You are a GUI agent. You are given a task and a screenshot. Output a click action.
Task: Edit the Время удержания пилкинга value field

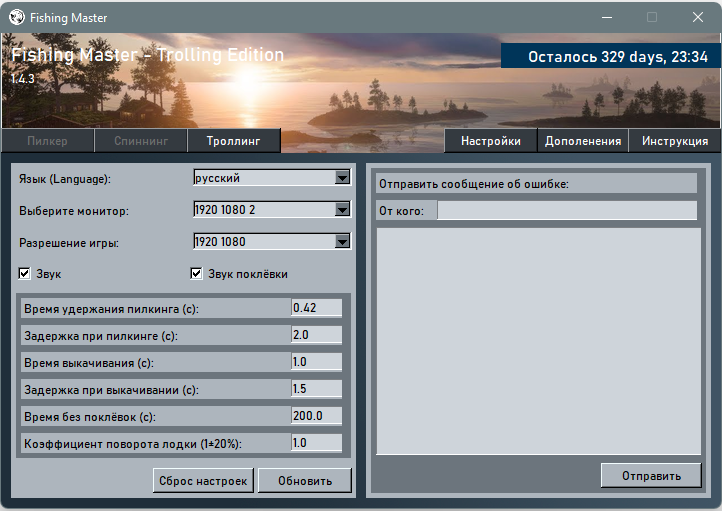tap(316, 308)
